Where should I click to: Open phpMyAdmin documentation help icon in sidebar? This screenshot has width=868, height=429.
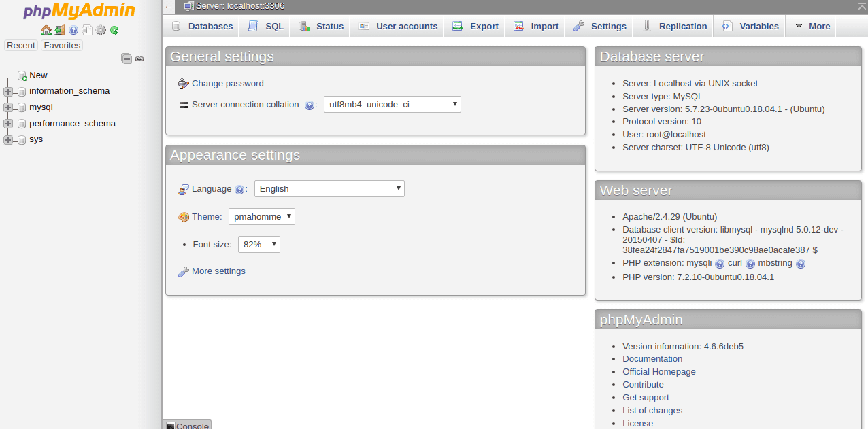point(73,30)
